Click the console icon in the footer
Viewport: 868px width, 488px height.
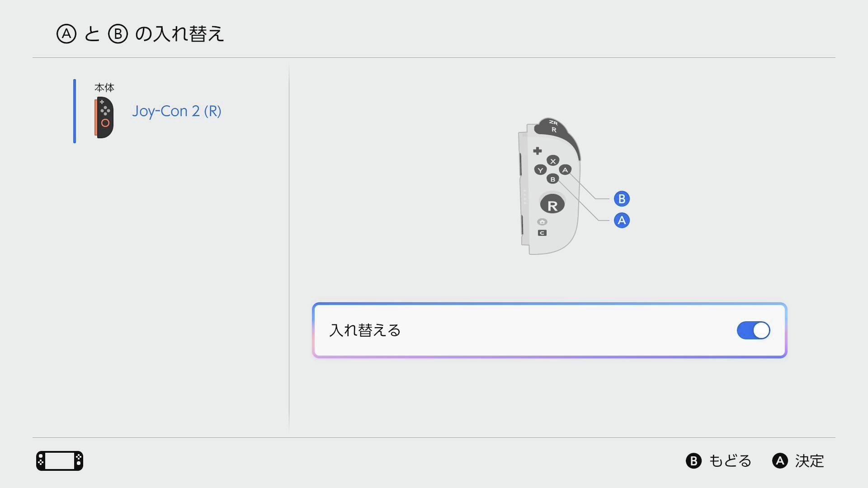60,461
